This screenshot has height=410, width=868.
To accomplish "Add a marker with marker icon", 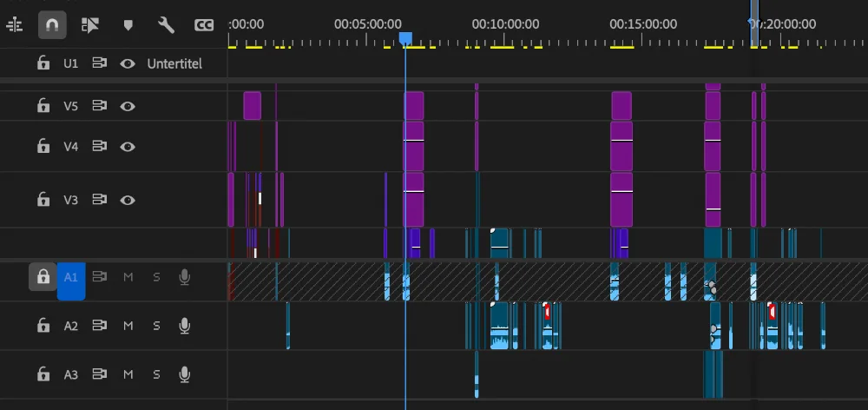I will [128, 25].
